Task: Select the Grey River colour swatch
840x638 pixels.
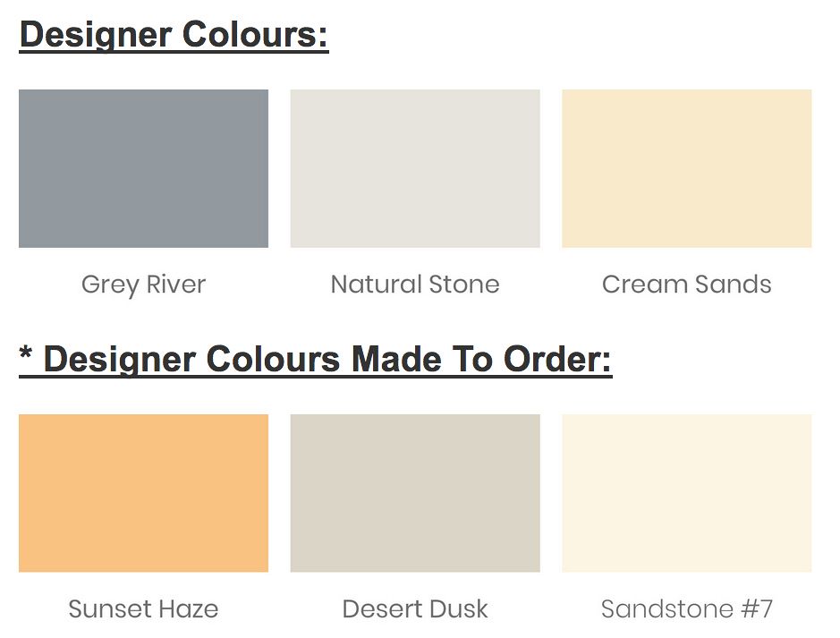Action: click(x=143, y=168)
